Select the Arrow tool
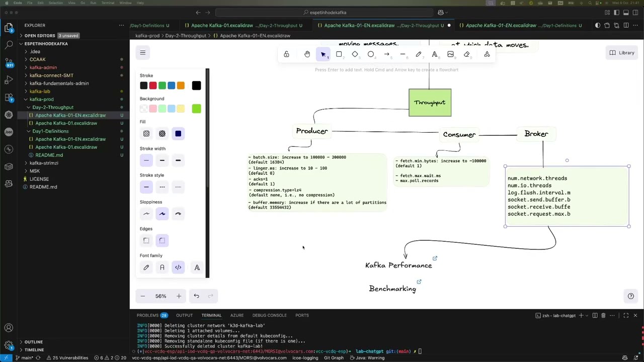Viewport: 644px width, 362px height. [387, 54]
